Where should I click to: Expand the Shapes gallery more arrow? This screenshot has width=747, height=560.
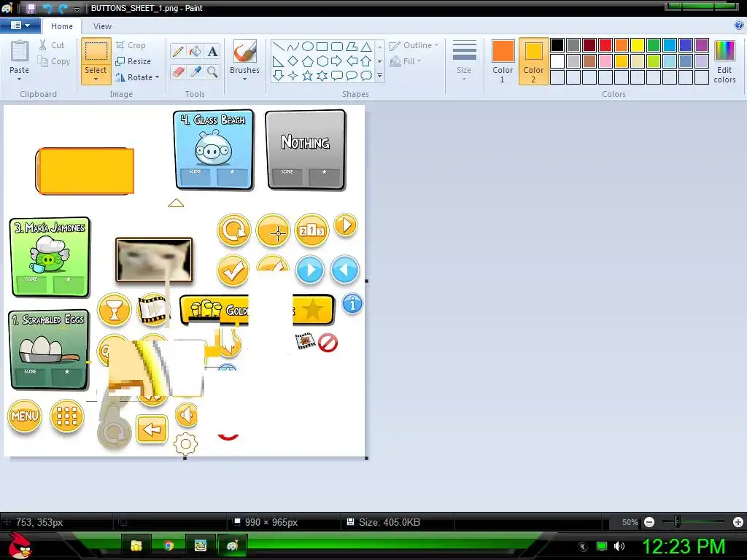[379, 75]
